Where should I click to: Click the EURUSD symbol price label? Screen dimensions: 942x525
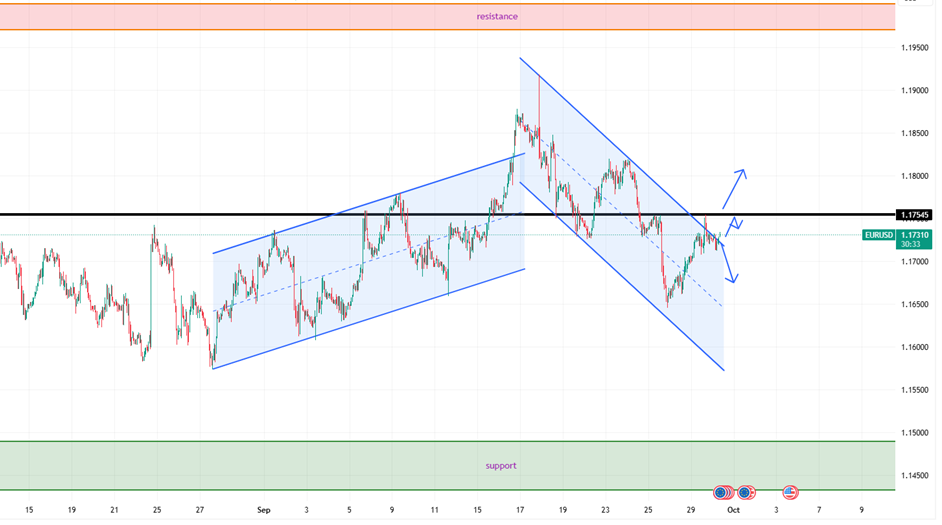878,235
